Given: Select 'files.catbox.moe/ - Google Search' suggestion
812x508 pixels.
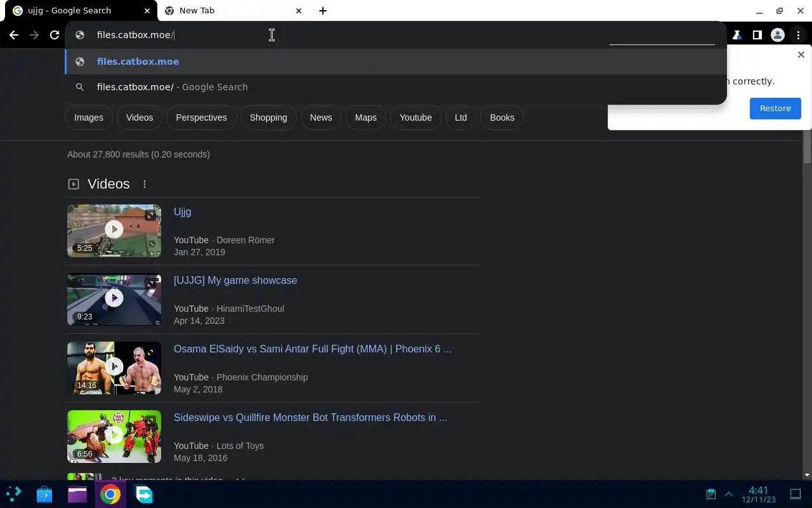Looking at the screenshot, I should [x=396, y=87].
